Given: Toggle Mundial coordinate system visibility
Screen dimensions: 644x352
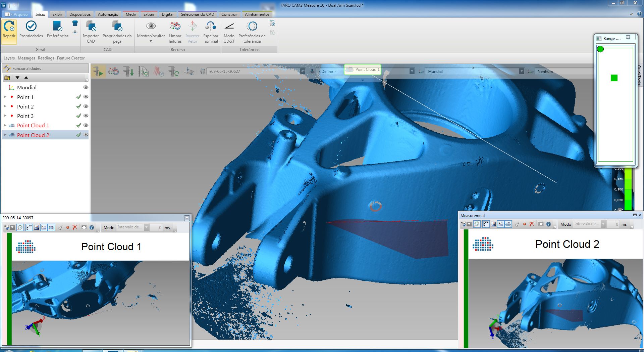Looking at the screenshot, I should 86,87.
